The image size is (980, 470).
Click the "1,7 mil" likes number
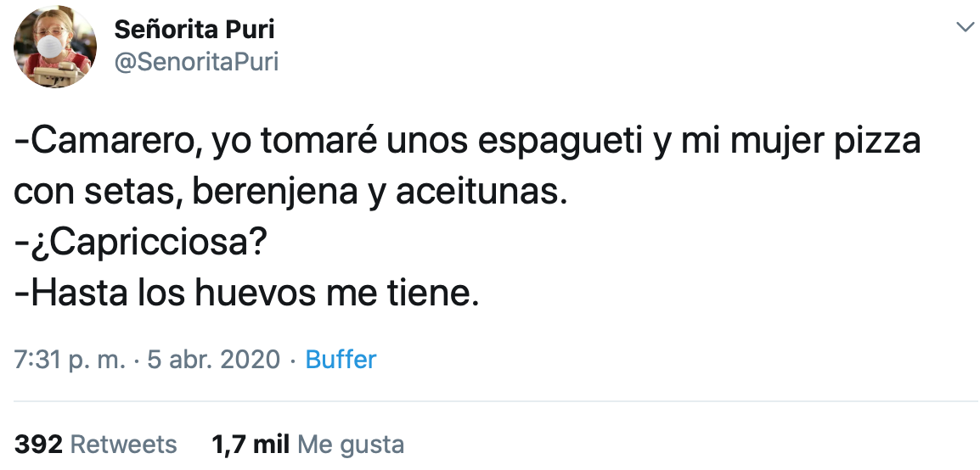tap(251, 444)
